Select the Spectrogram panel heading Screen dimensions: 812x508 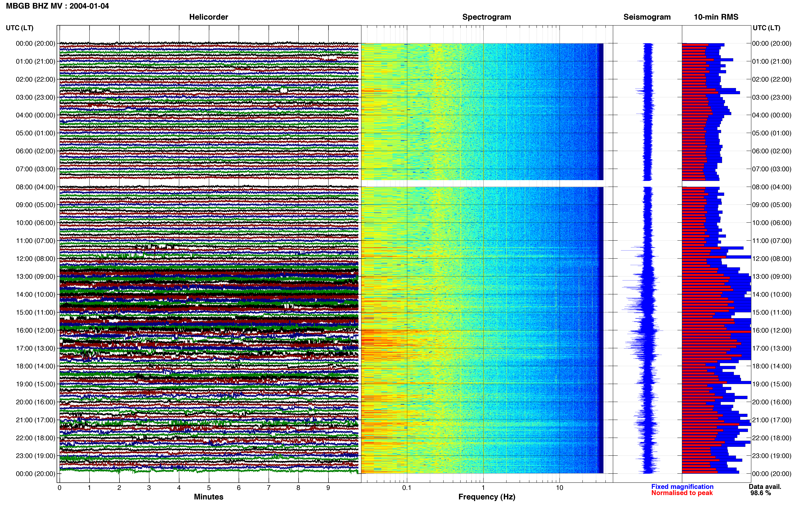click(x=487, y=17)
